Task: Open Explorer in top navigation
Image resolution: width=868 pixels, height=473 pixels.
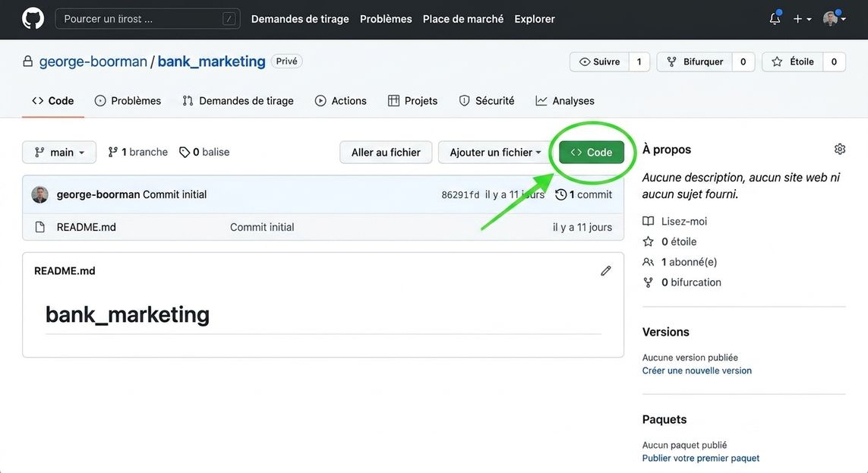Action: coord(534,19)
